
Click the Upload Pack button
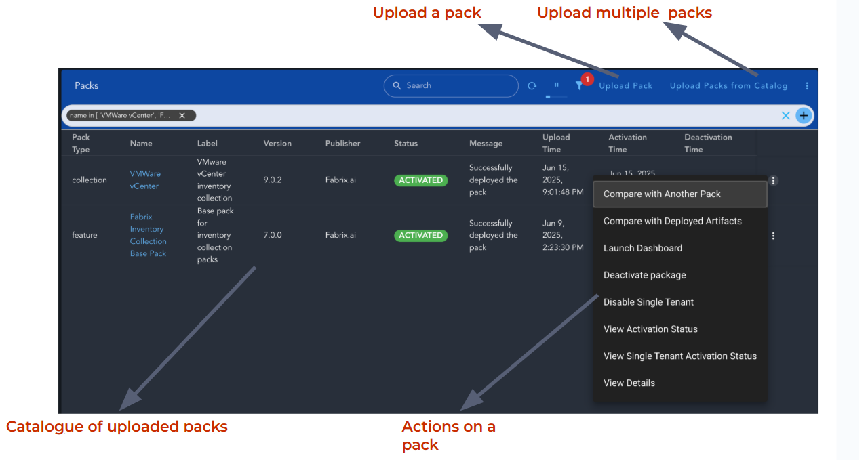(x=625, y=86)
